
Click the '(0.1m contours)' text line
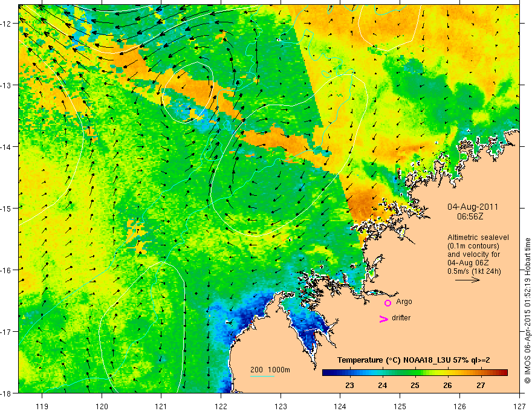pyautogui.click(x=473, y=246)
